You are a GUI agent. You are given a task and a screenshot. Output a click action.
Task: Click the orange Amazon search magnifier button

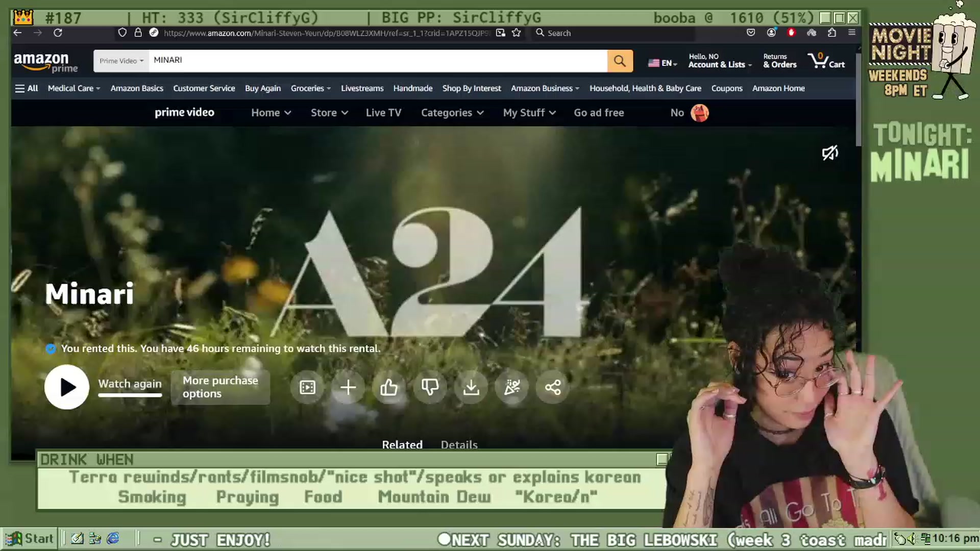tap(620, 61)
